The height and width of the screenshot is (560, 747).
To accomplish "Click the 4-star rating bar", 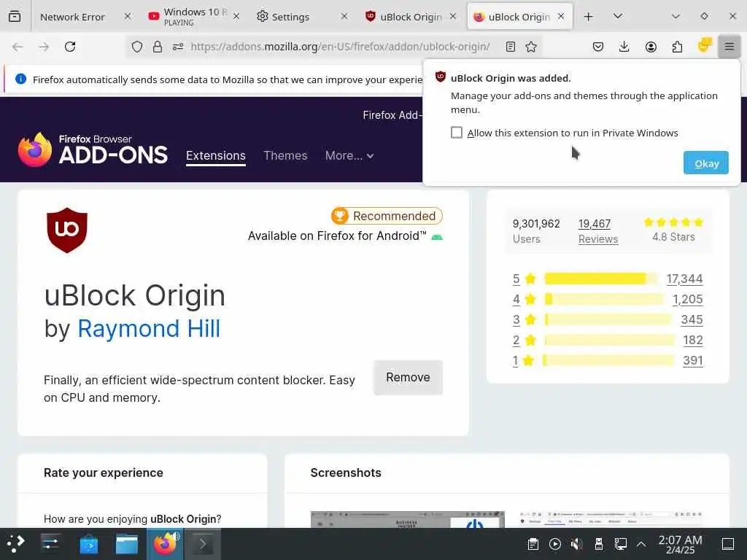I will click(604, 299).
